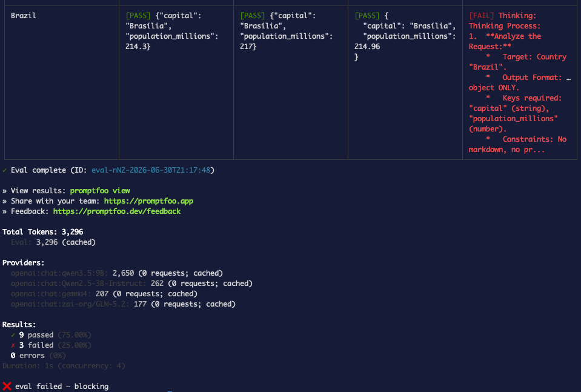Image resolution: width=581 pixels, height=392 pixels.
Task: Click the '3 failed' result line
Action: tap(51, 345)
